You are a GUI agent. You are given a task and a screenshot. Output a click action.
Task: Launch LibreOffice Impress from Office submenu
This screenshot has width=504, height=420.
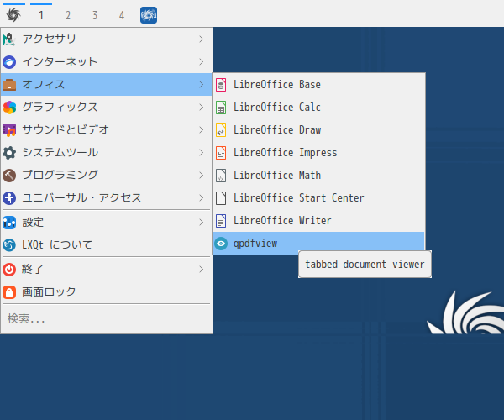pyautogui.click(x=318, y=153)
